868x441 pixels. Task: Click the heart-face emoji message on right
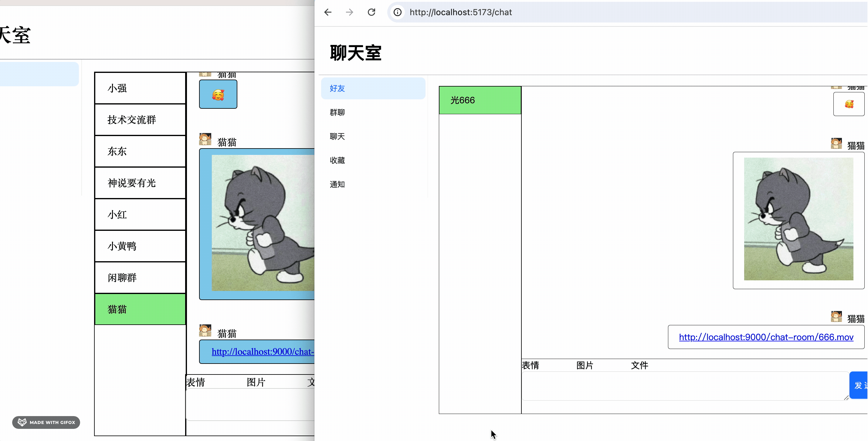[x=849, y=104]
